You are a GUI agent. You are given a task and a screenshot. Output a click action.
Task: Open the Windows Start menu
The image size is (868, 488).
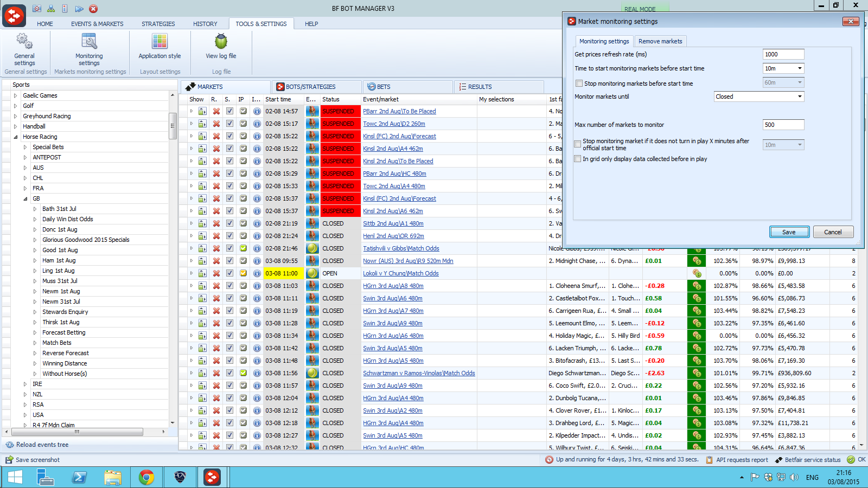point(15,477)
